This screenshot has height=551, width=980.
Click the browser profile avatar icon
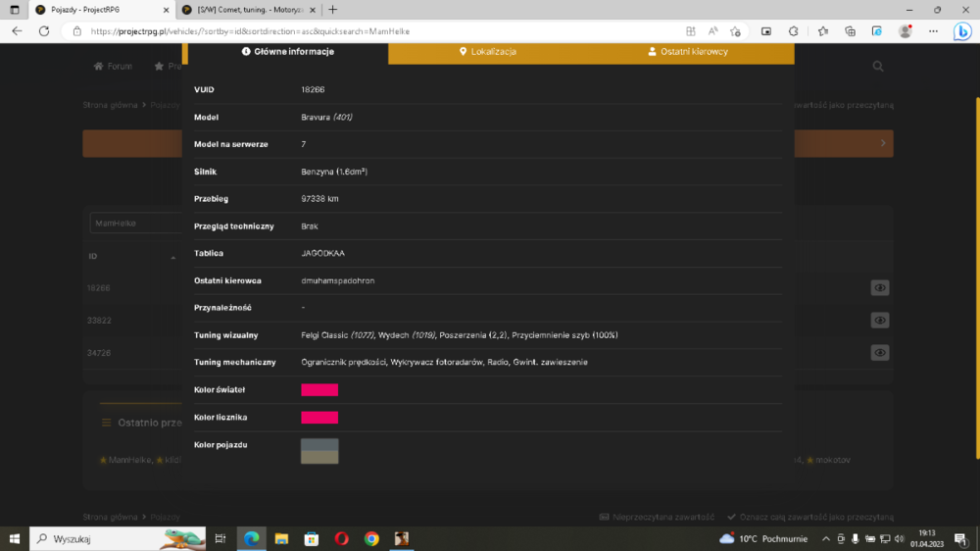tap(905, 31)
